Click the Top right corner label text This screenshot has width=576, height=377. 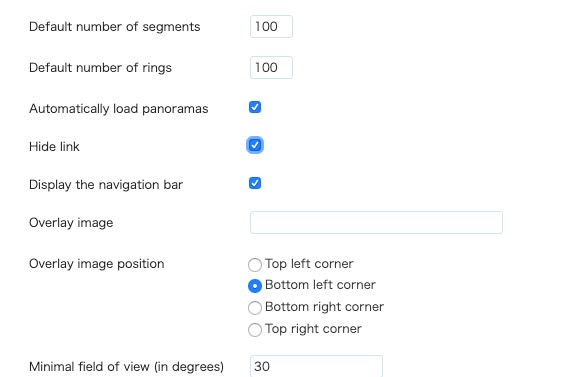pyautogui.click(x=313, y=328)
